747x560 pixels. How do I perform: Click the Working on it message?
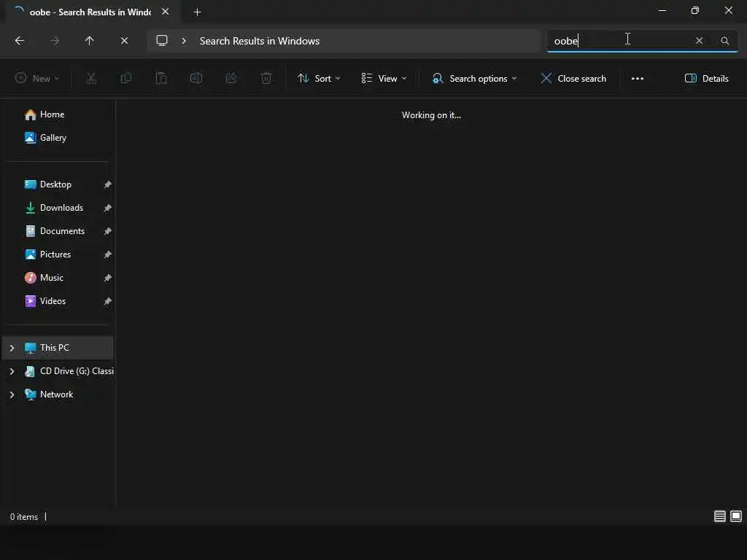(431, 115)
